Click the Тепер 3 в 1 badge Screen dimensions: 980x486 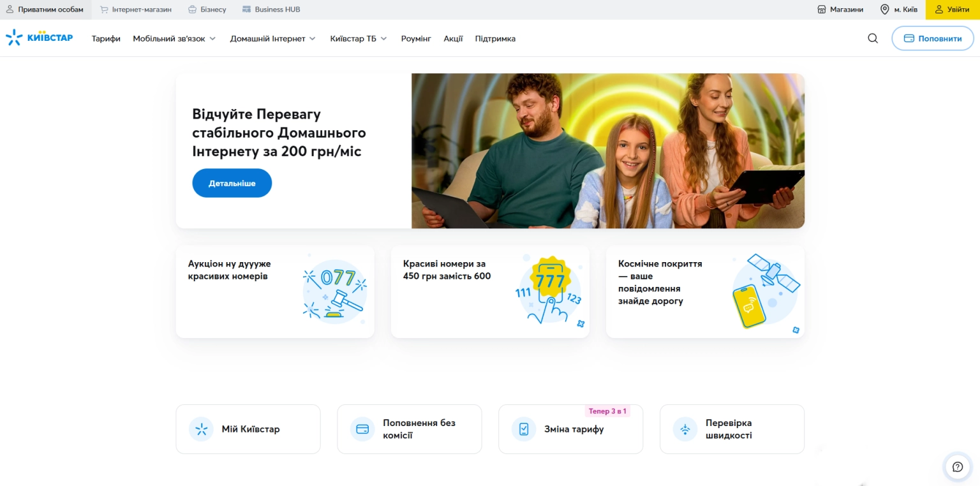(x=607, y=411)
